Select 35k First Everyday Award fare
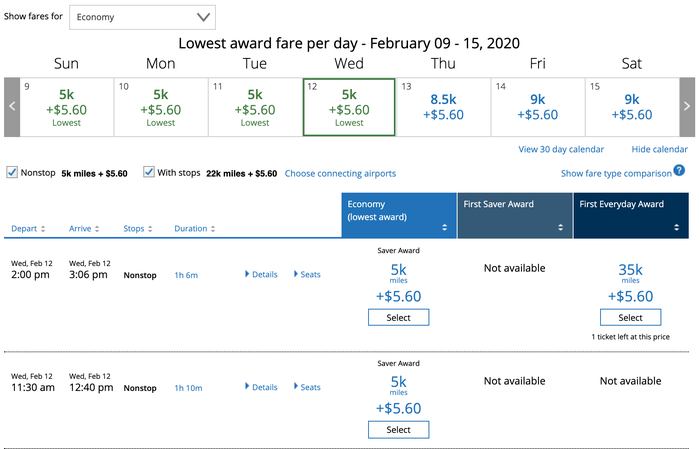Viewport: 700px width, 449px height. tap(630, 318)
